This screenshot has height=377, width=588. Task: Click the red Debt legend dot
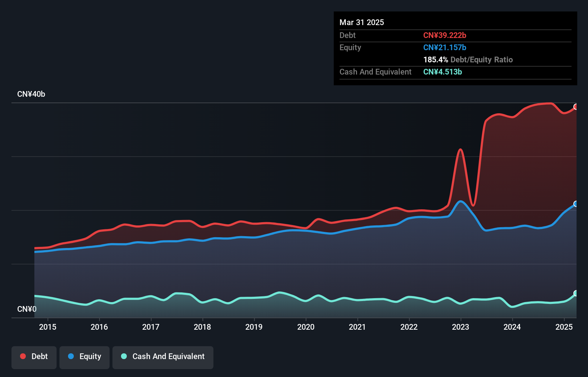(23, 356)
